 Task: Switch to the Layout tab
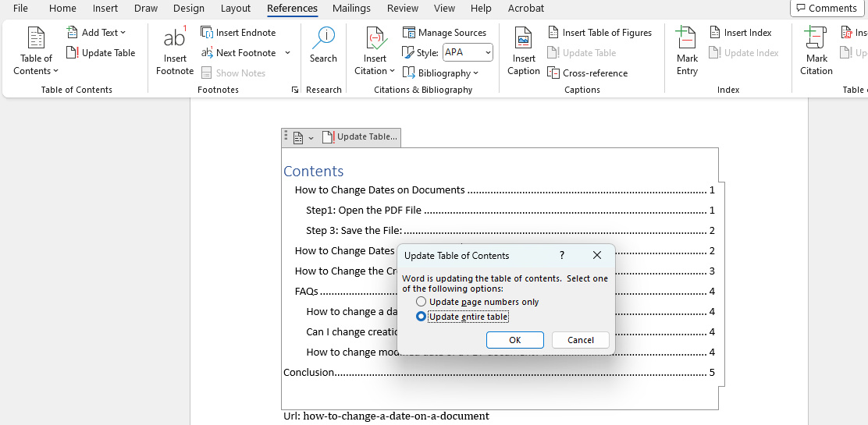[x=236, y=9]
